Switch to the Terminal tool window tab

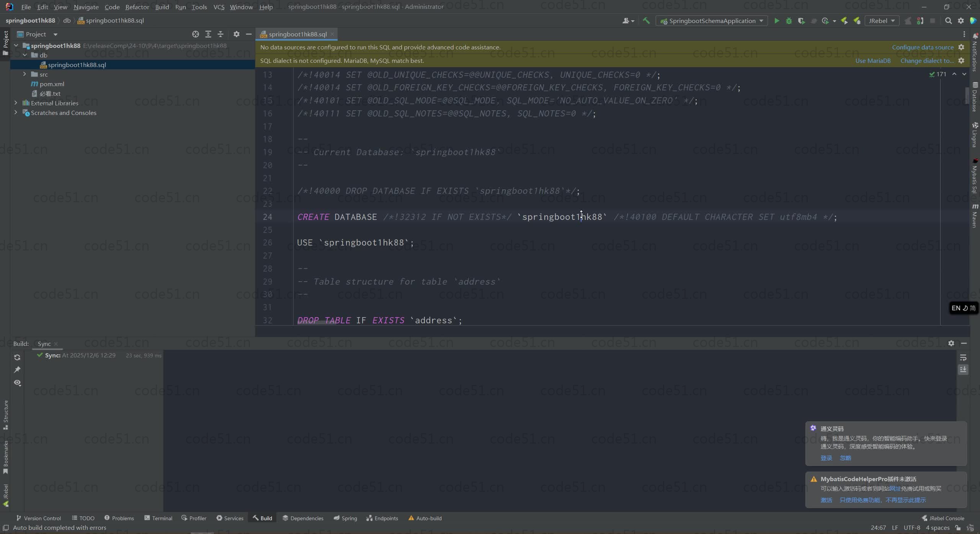(158, 518)
